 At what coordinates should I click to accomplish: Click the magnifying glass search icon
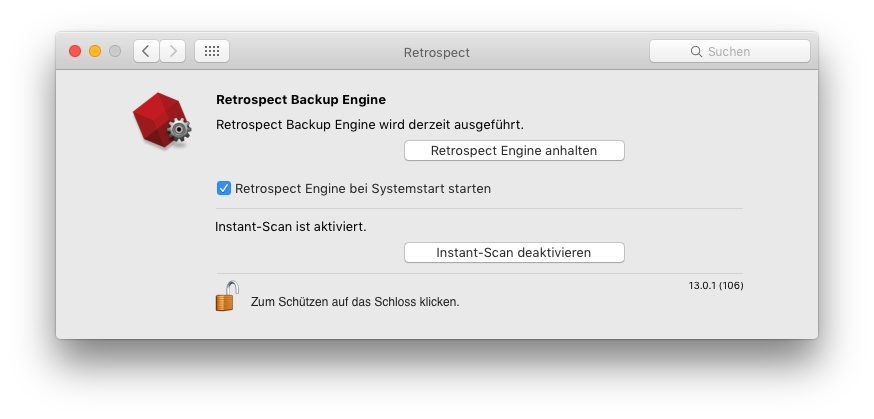pos(697,52)
